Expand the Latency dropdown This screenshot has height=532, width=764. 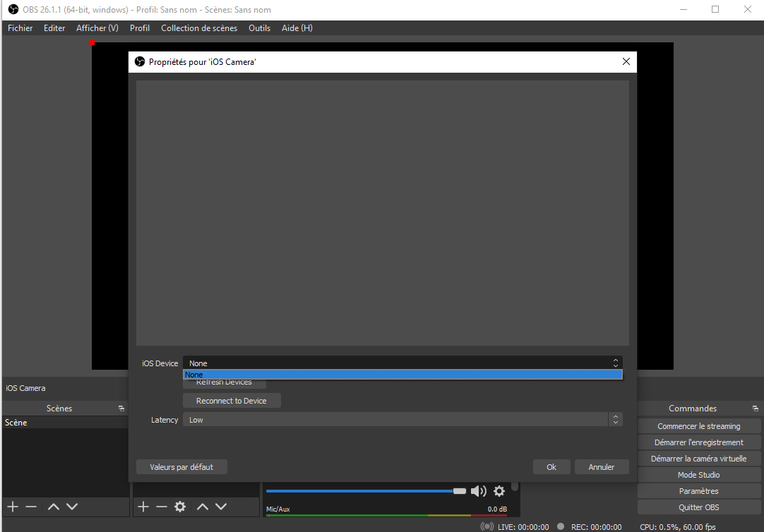click(x=402, y=420)
